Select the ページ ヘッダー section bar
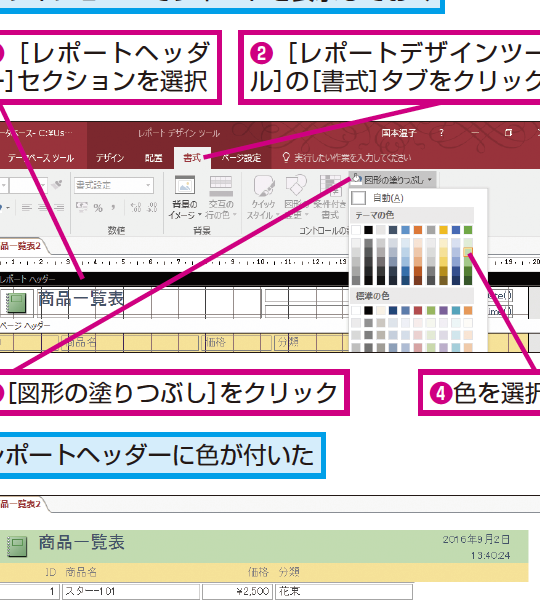 (x=174, y=326)
